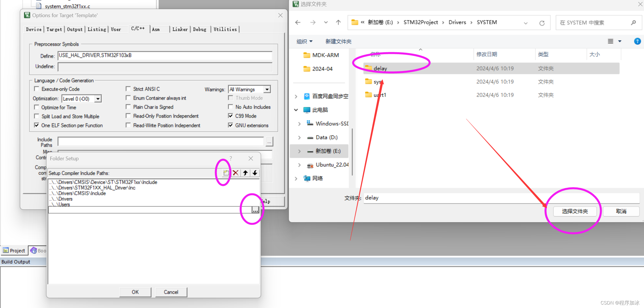Screen dimensions: 644x308
Task: Delete the selected include path
Action: click(236, 173)
